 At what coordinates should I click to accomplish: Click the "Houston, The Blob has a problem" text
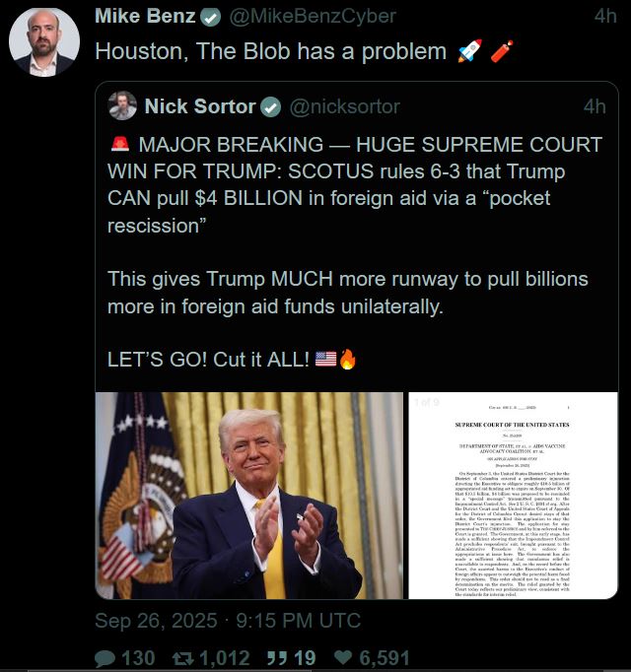(271, 52)
